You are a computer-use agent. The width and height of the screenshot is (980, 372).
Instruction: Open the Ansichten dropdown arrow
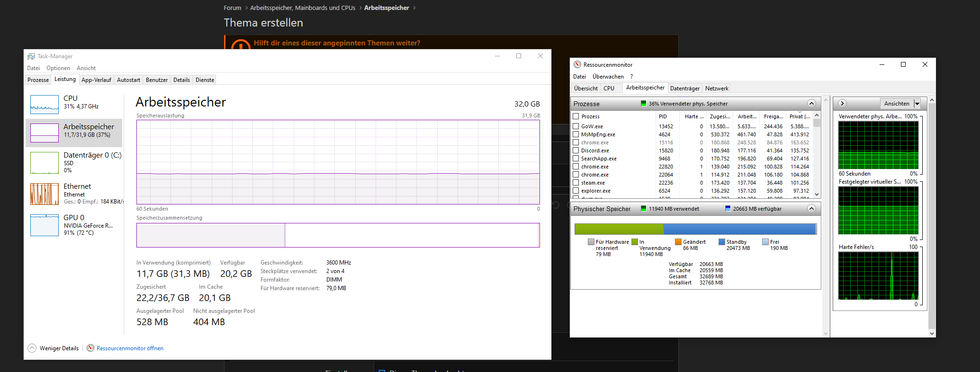click(x=917, y=104)
